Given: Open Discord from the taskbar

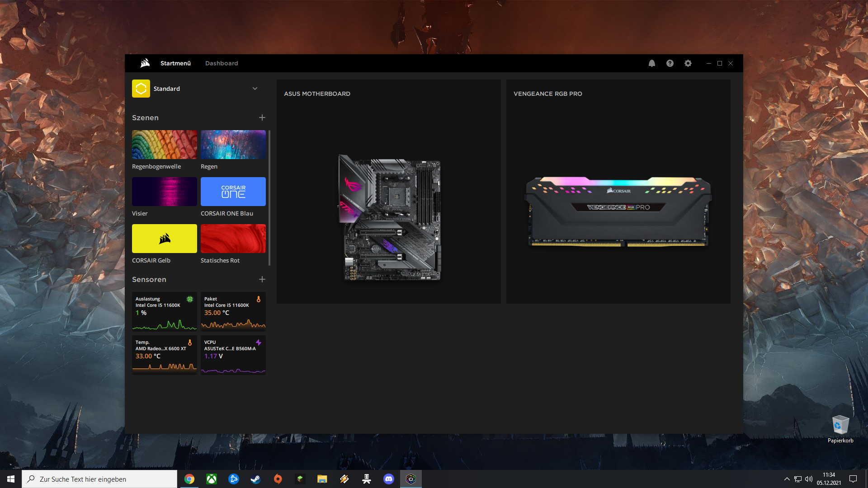Looking at the screenshot, I should click(x=388, y=479).
